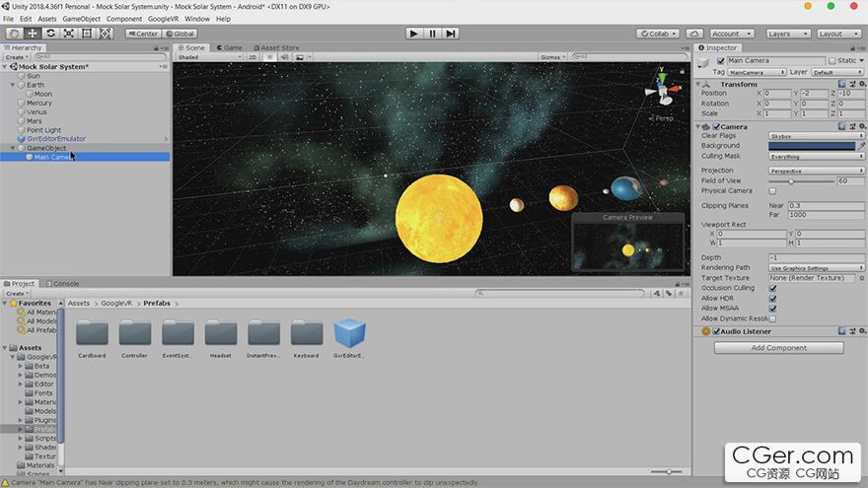The width and height of the screenshot is (868, 488).
Task: Select the InstantPreview folder
Action: (263, 338)
